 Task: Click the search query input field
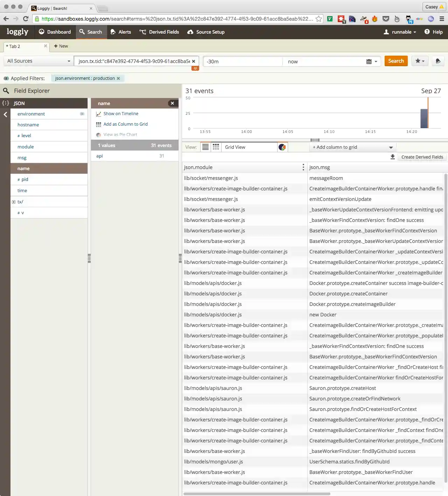(134, 61)
